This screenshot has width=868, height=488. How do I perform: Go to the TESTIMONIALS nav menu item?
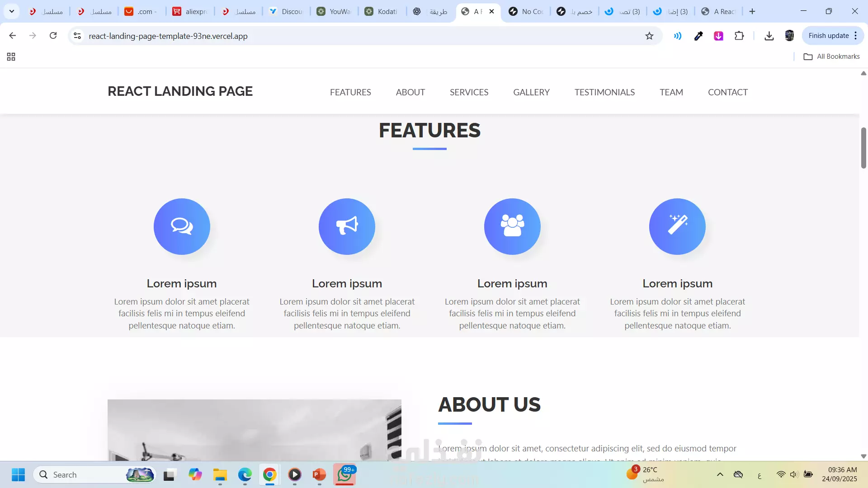(604, 92)
